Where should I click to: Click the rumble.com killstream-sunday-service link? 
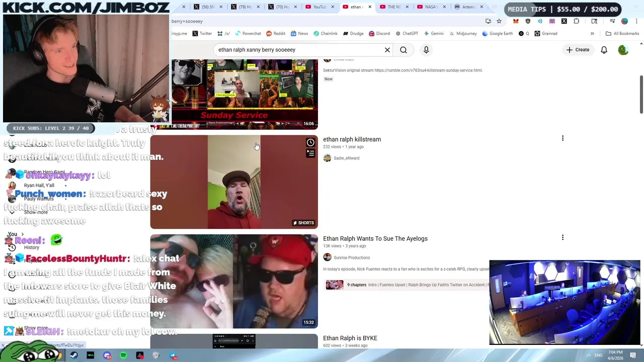[428, 70]
